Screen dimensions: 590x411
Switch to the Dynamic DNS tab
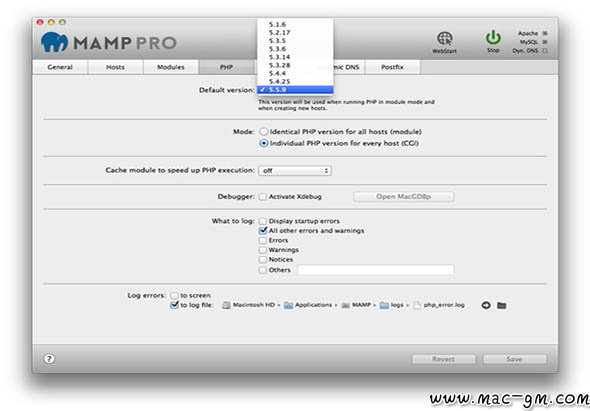(348, 67)
